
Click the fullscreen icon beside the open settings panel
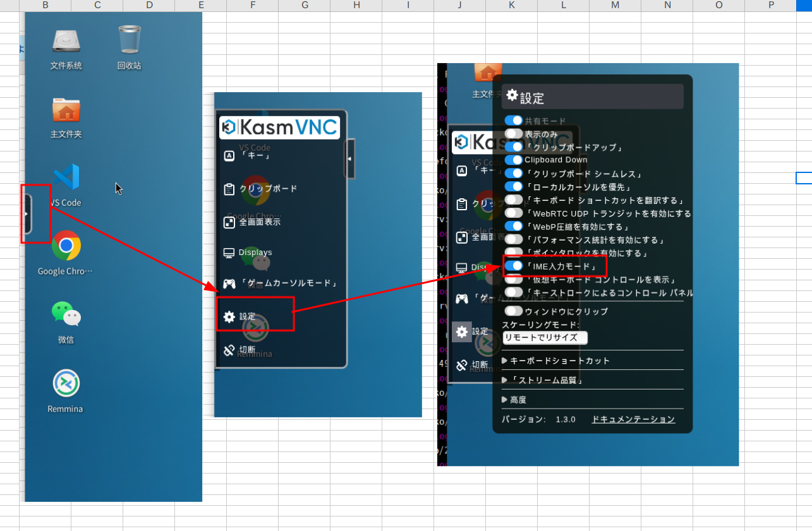tap(462, 237)
